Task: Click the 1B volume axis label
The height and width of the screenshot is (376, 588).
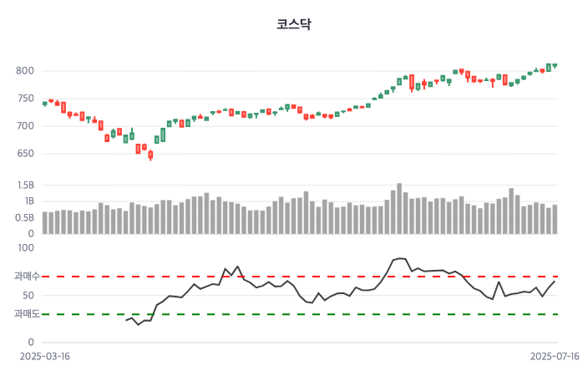Action: [x=28, y=201]
